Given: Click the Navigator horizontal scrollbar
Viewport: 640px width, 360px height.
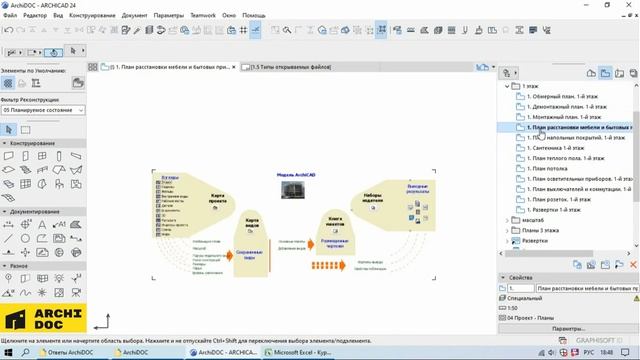Looking at the screenshot, I should coord(549,253).
